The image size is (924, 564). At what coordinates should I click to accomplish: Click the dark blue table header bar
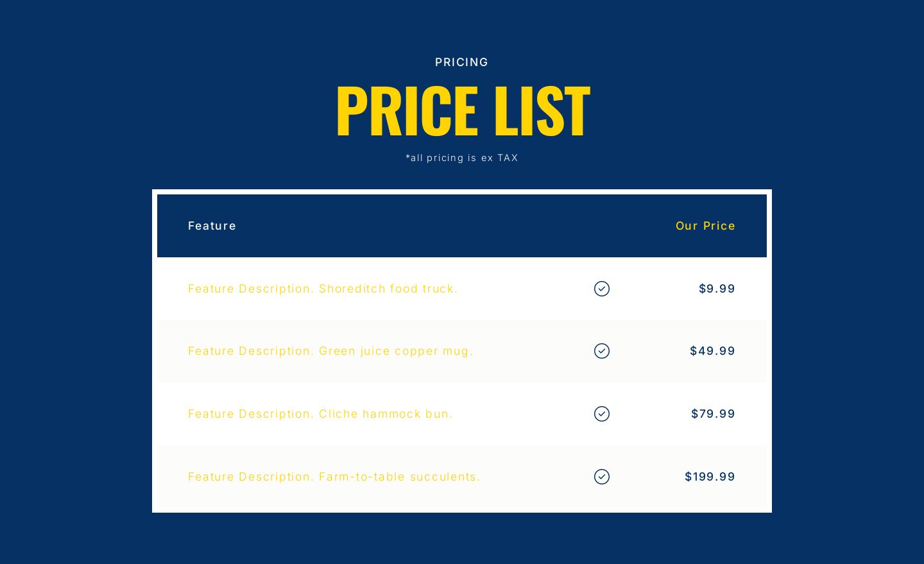point(462,226)
